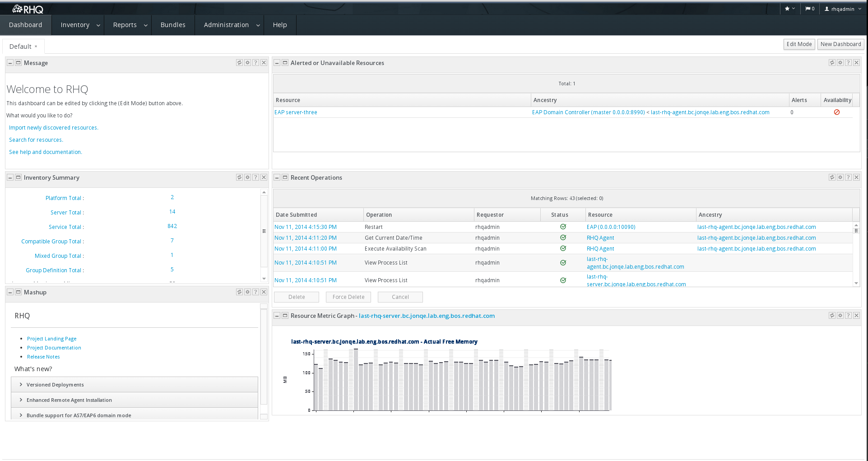Open the Platform Total link
The height and width of the screenshot is (461, 868).
[65, 198]
